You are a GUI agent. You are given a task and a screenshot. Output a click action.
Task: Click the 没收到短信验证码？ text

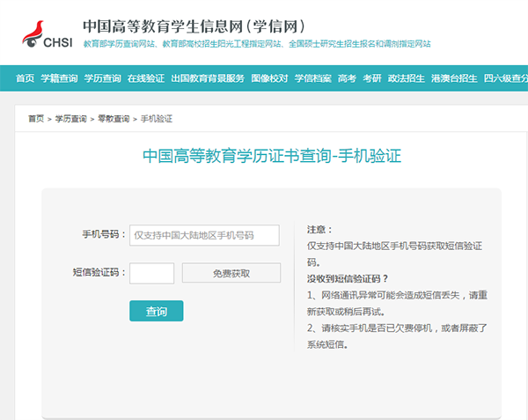click(x=348, y=278)
